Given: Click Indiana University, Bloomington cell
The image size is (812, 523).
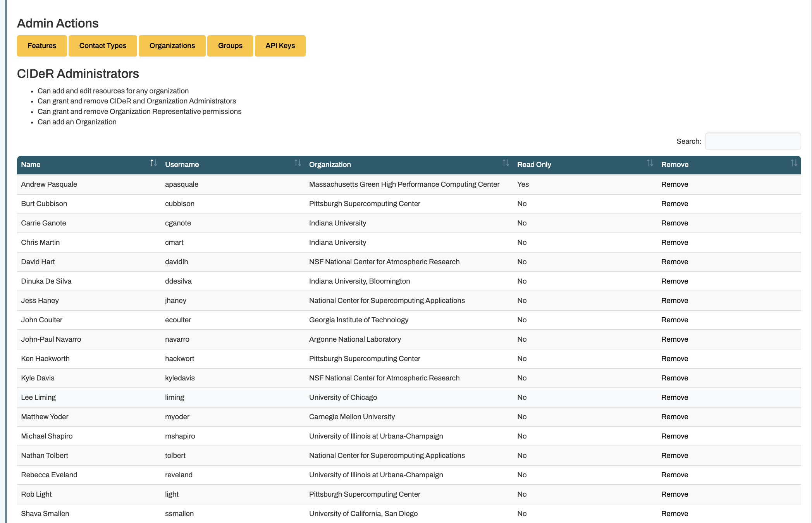Looking at the screenshot, I should pos(359,281).
